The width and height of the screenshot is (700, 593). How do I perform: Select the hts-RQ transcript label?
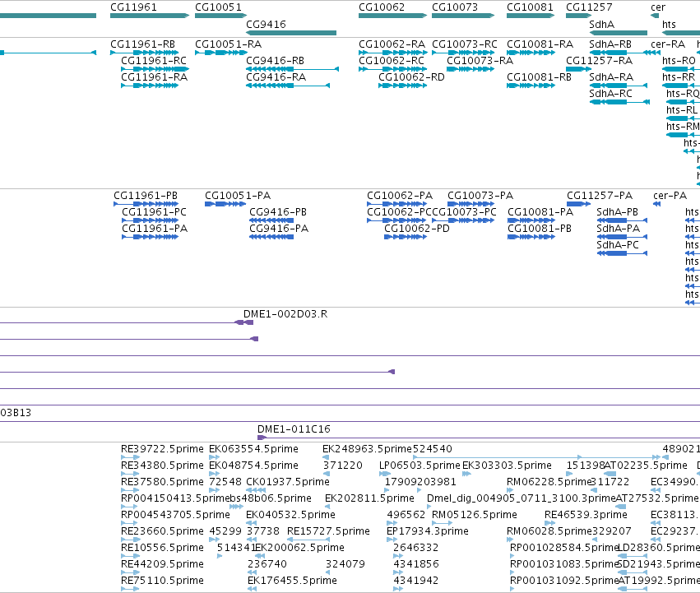[x=683, y=94]
